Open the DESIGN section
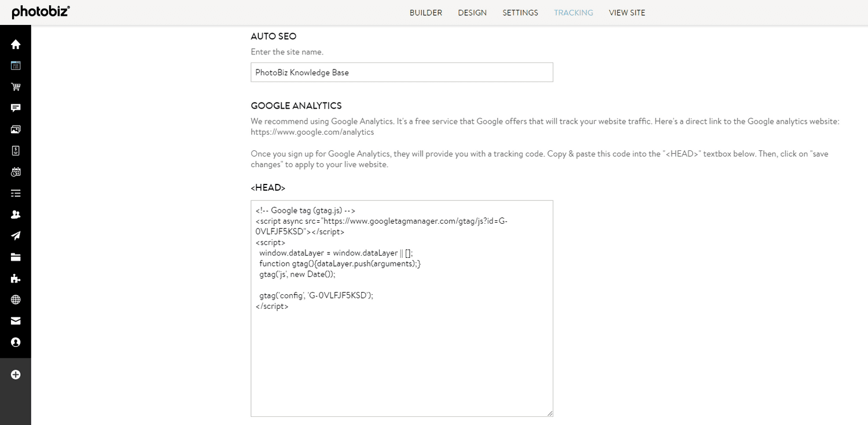Viewport: 868px width, 425px height. (x=472, y=12)
